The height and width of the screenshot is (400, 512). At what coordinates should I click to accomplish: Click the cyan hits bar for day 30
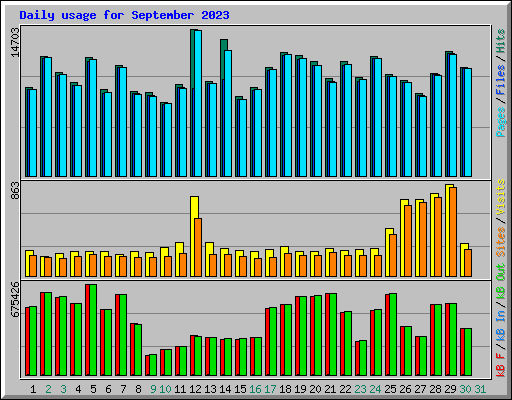[x=468, y=123]
